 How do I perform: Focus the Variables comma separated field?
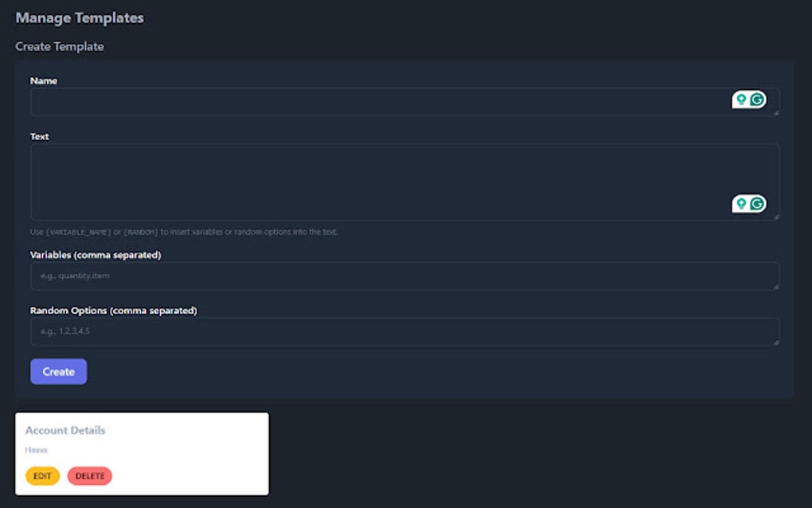click(x=405, y=276)
